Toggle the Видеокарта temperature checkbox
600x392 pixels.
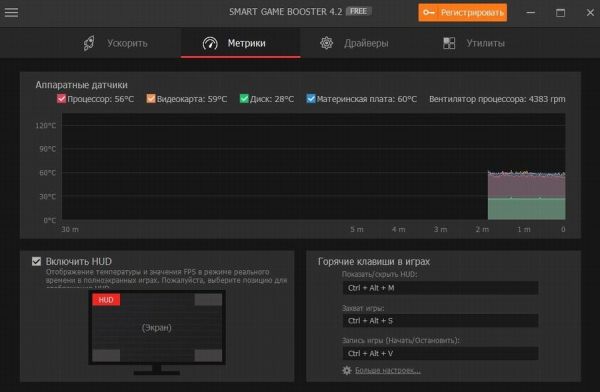151,99
